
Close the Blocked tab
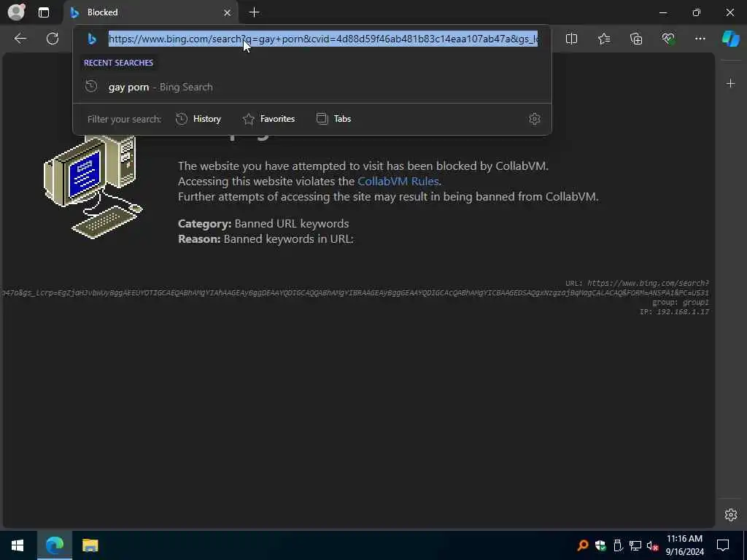point(228,13)
